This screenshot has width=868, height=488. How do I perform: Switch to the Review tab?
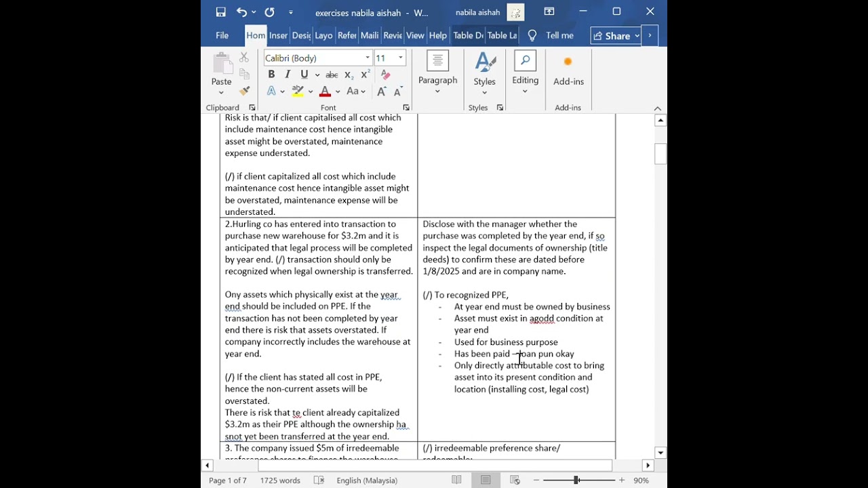click(x=393, y=35)
